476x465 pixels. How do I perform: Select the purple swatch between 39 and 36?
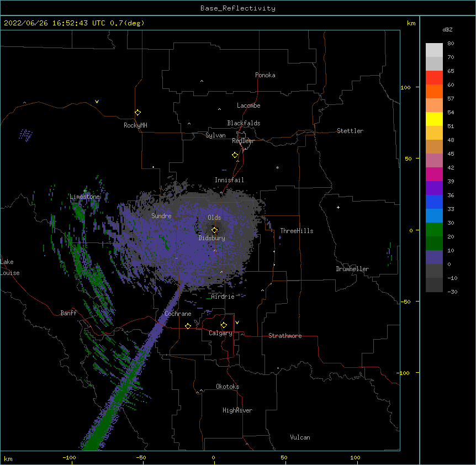[x=434, y=188]
